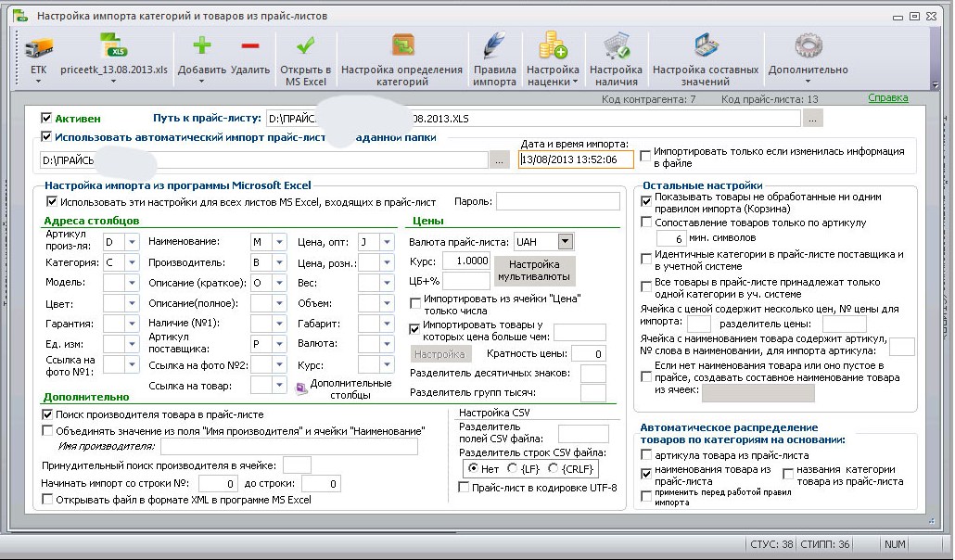Open Настройка наценки coins icon
The image size is (955, 560).
[553, 46]
